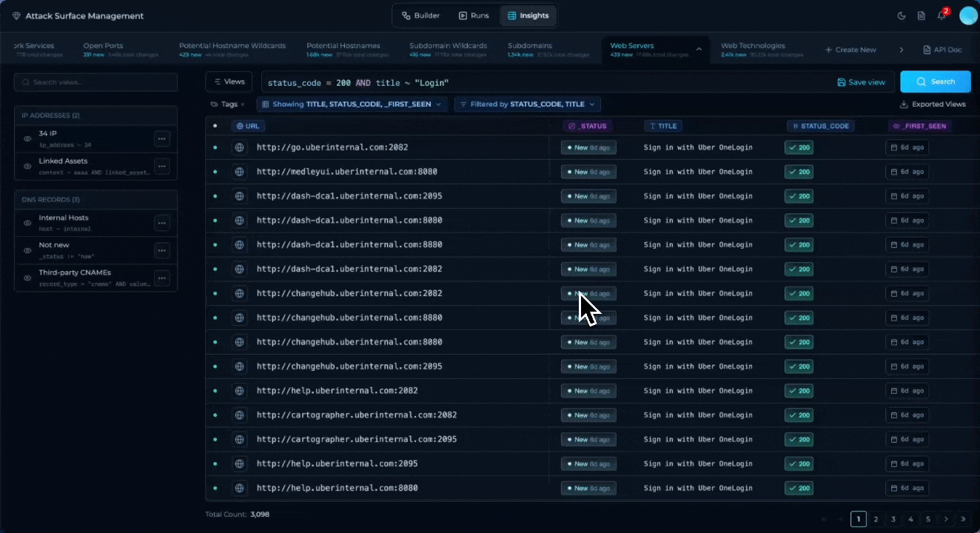Sort by TITLE column header
Screen dimensions: 980x533
tap(662, 126)
